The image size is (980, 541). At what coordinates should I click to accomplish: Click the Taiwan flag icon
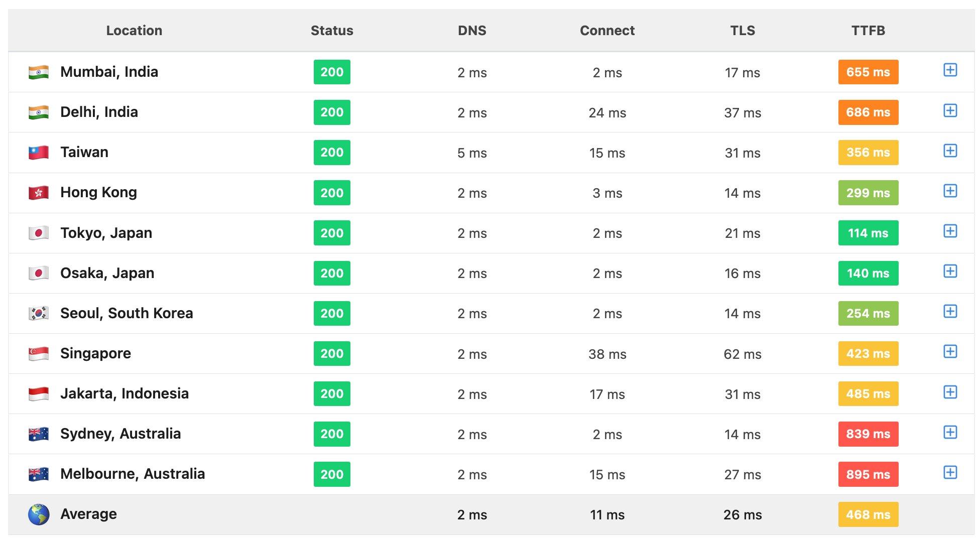click(x=39, y=152)
